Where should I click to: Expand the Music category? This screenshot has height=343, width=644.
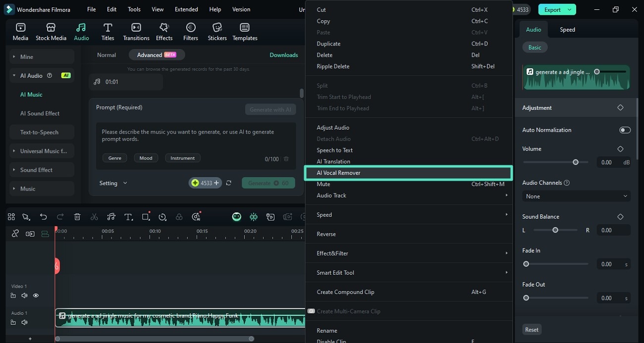[x=42, y=189]
